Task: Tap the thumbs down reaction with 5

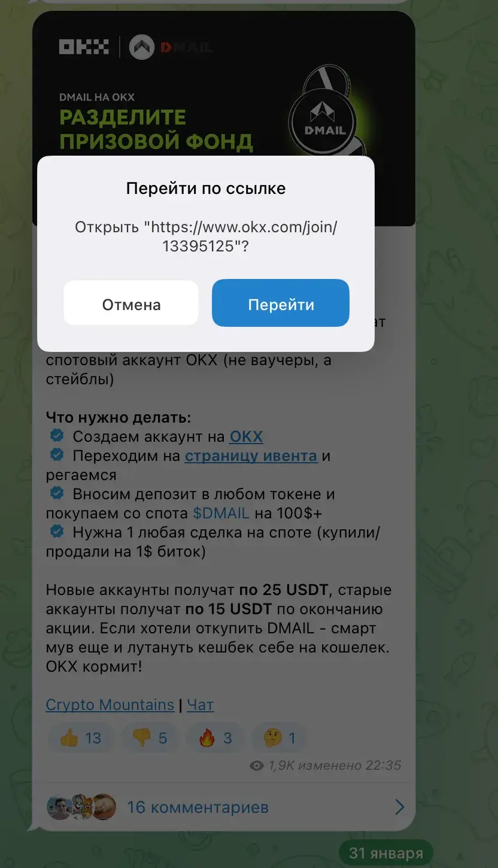Action: (150, 738)
